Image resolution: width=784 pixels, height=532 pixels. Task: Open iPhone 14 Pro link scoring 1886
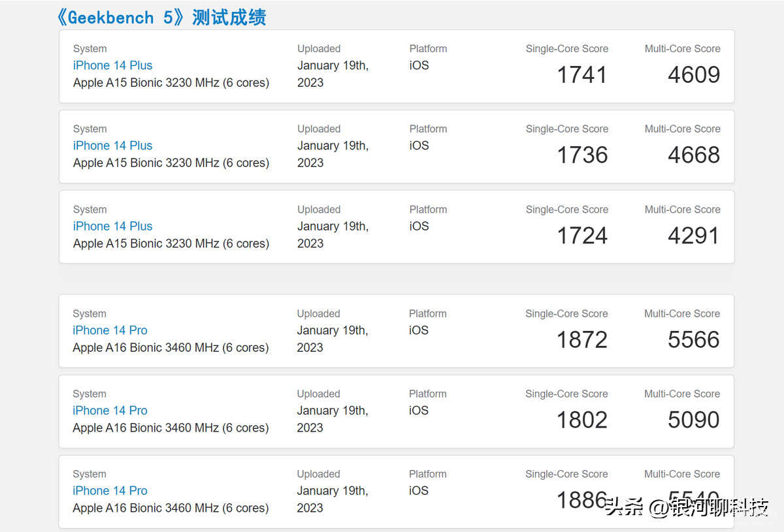point(110,491)
